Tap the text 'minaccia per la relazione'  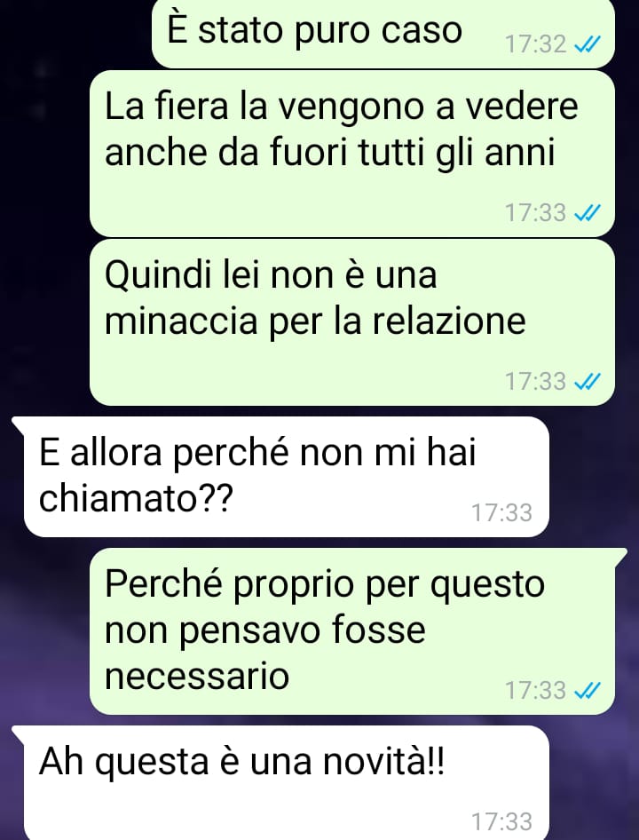point(315,322)
